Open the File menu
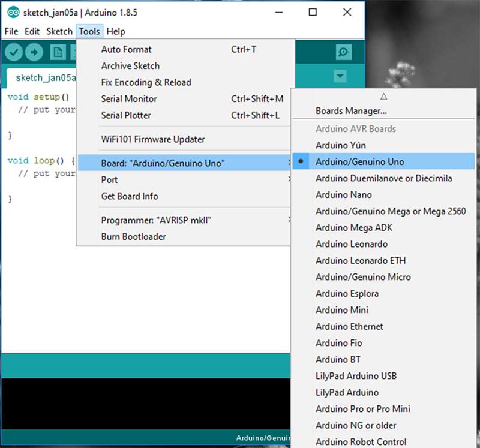This screenshot has height=448, width=480. click(11, 31)
